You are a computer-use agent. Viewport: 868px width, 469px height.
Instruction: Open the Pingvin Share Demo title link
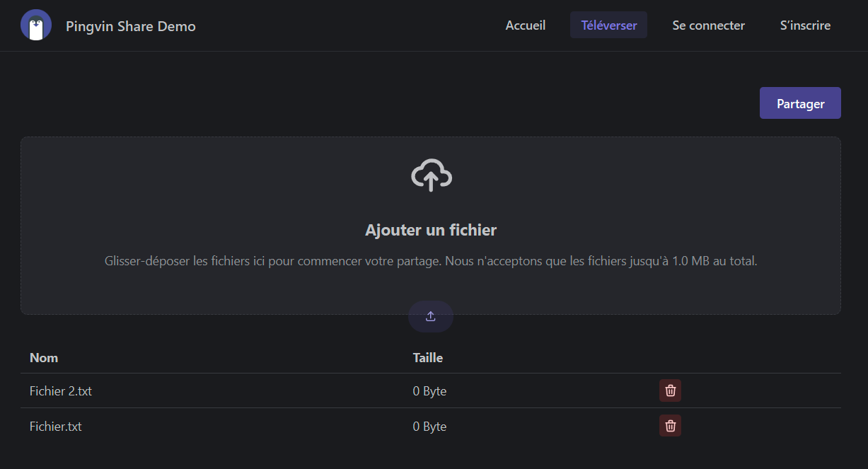(x=130, y=26)
